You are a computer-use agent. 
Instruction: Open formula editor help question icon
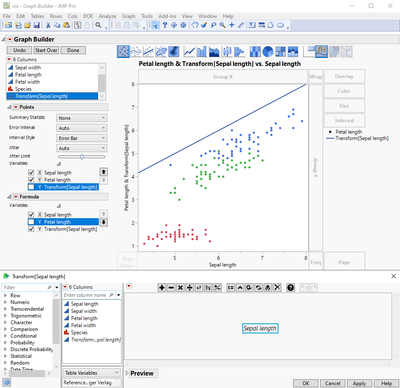pyautogui.click(x=291, y=287)
